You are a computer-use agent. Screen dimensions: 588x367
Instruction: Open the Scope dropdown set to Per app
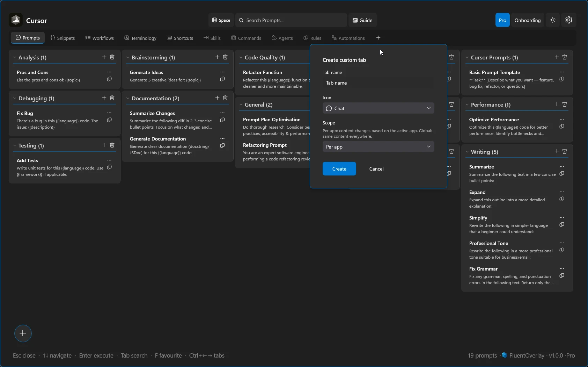tap(378, 146)
